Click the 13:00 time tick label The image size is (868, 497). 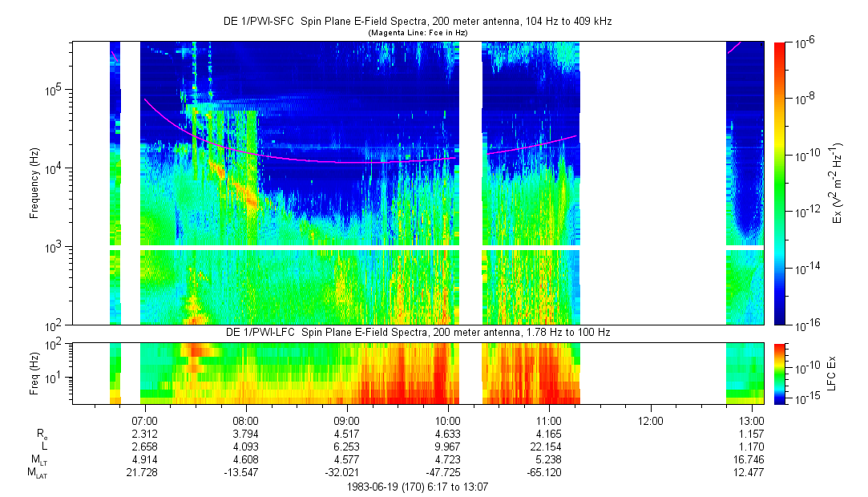751,421
